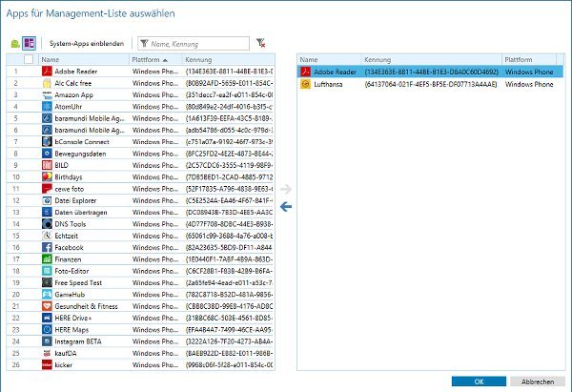Select the Daten übertragen row
Image resolution: width=572 pixels, height=392 pixels.
(141, 212)
